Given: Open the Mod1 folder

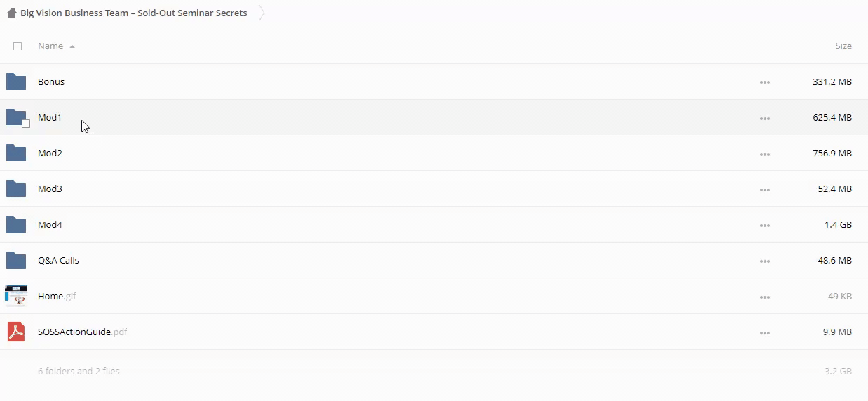Looking at the screenshot, I should tap(50, 118).
